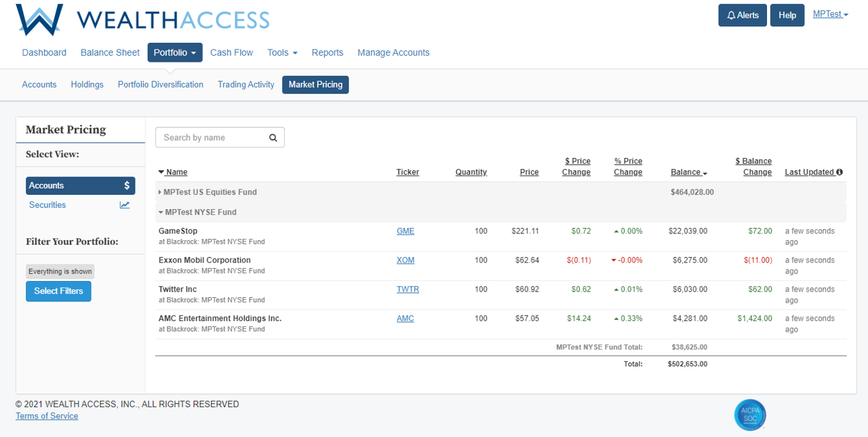Click the AICPA SOC badge
868x437 pixels.
pyautogui.click(x=750, y=415)
